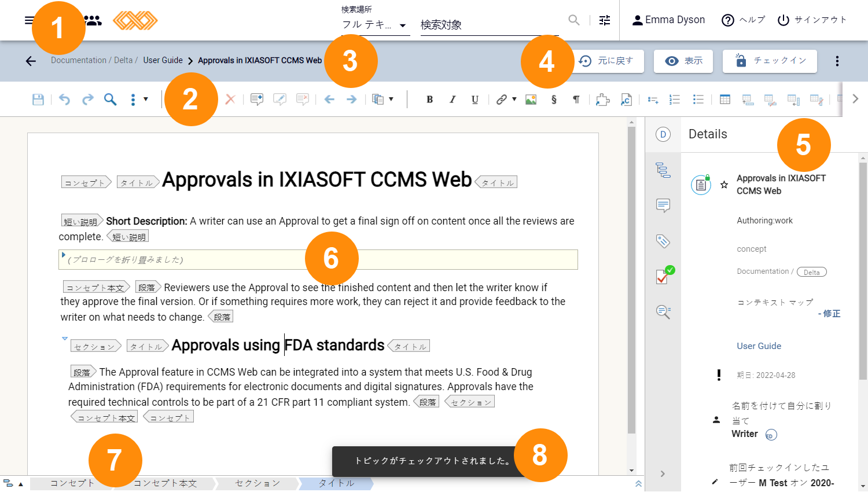Click the red X delete icon
Image resolution: width=868 pixels, height=492 pixels.
pyautogui.click(x=230, y=100)
